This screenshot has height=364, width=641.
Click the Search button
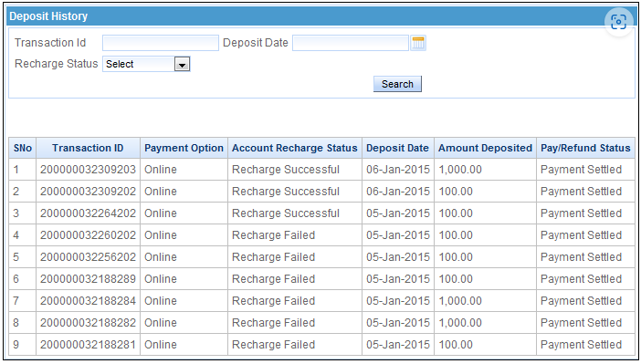coord(397,84)
